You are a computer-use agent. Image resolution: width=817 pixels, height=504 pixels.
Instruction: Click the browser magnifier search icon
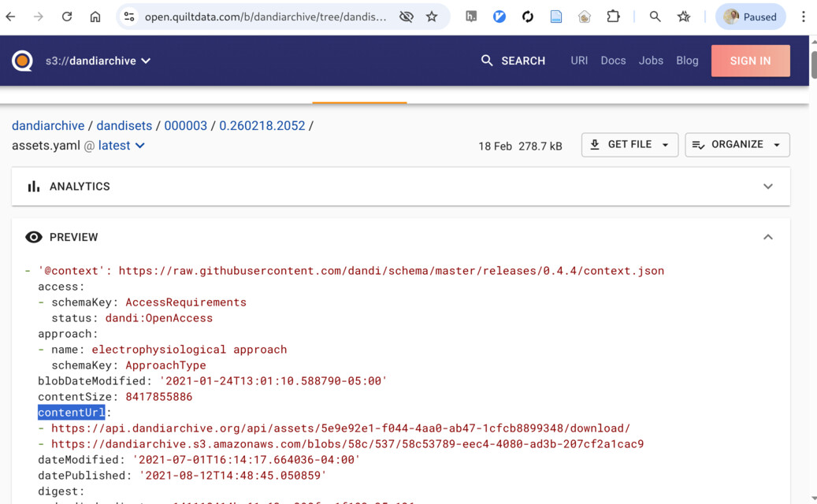tap(655, 17)
